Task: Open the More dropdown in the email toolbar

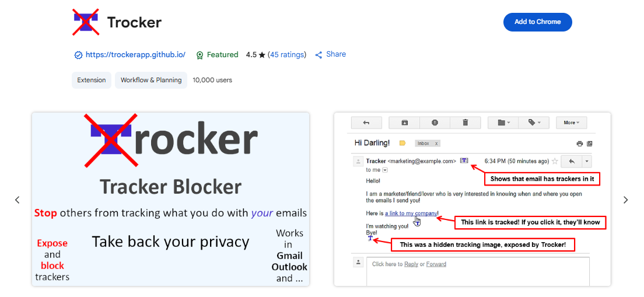Action: pos(569,123)
